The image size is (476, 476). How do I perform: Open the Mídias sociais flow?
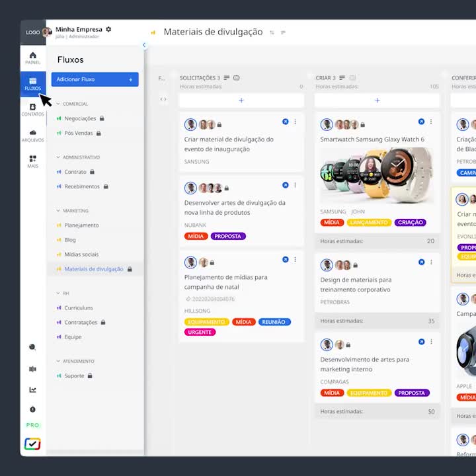(x=81, y=255)
